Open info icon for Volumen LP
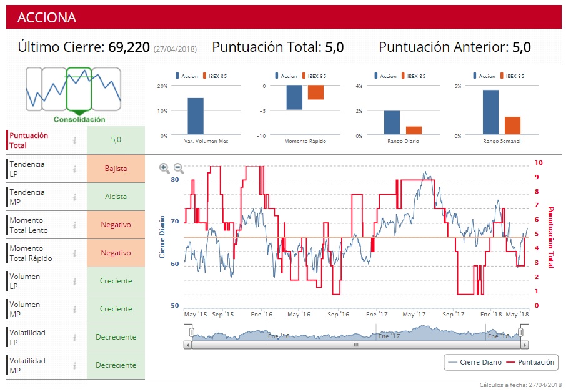 pos(75,282)
